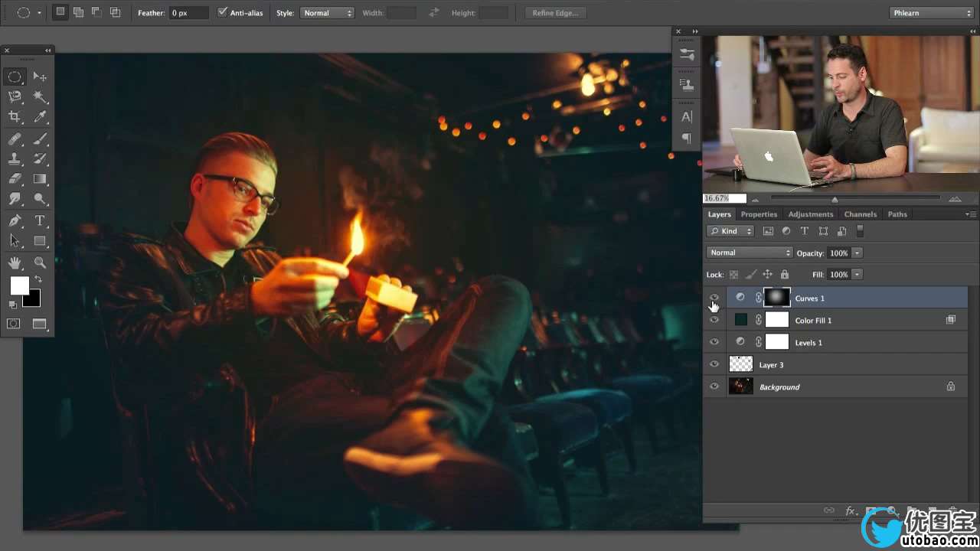Viewport: 980px width, 551px height.
Task: Select the Healing Brush tool
Action: point(15,139)
